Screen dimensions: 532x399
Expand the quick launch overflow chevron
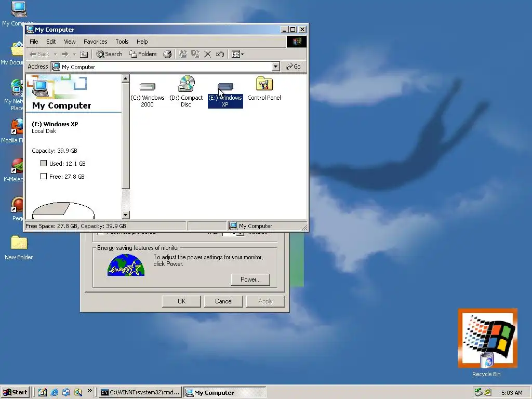(89, 391)
